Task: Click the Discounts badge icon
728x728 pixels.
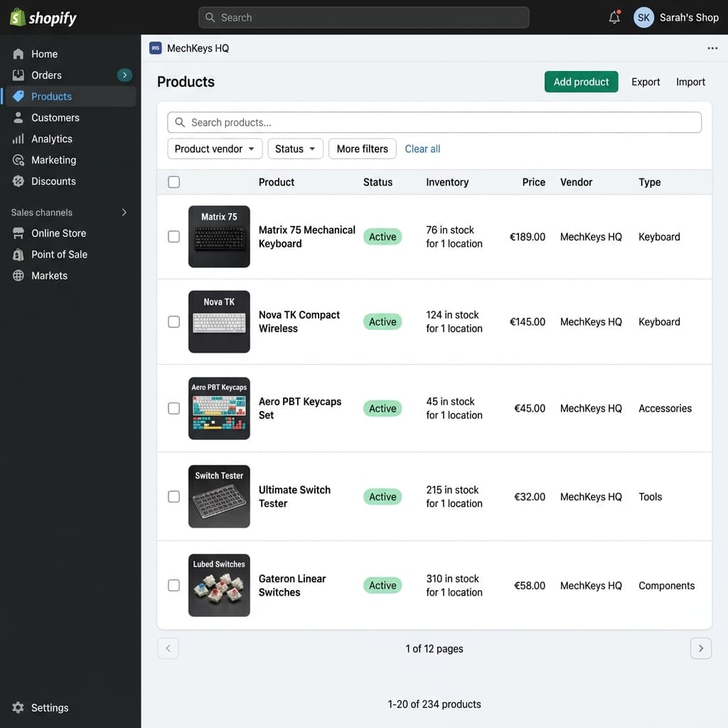Action: (18, 181)
